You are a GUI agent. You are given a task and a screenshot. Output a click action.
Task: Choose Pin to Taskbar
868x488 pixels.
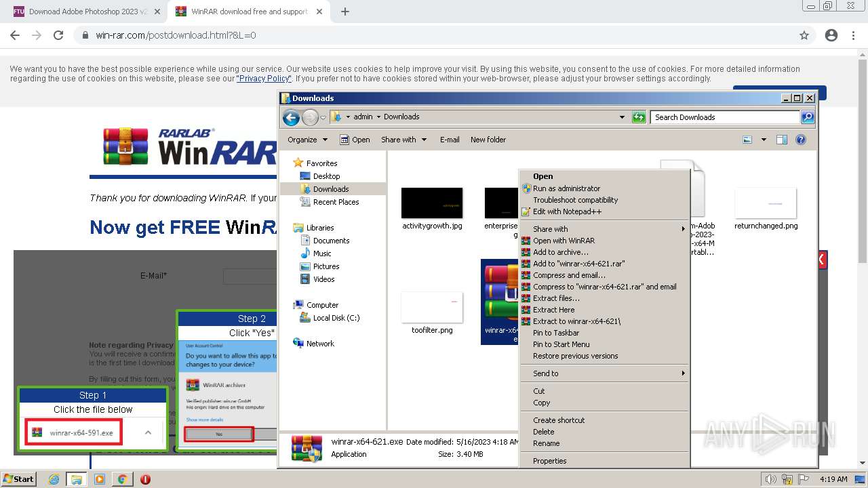point(605,333)
